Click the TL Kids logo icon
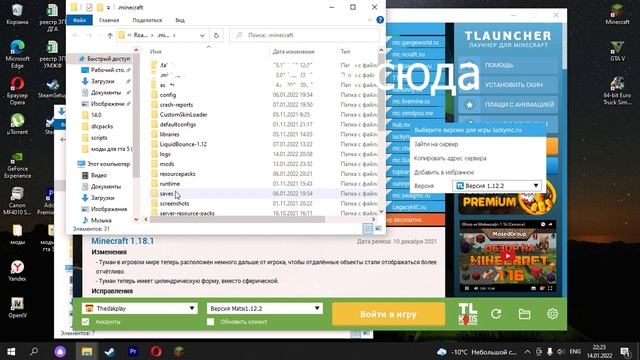This screenshot has height=360, width=640. pos(468,314)
